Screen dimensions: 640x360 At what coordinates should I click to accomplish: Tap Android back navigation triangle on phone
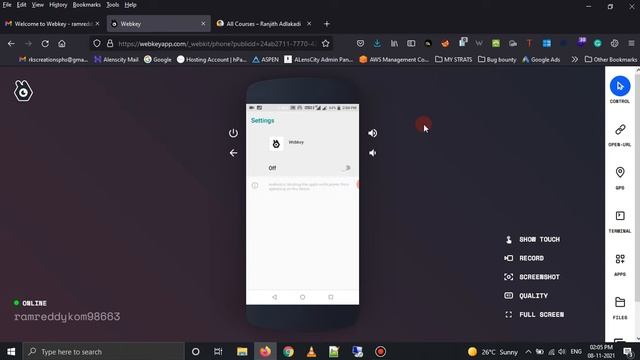point(274,297)
